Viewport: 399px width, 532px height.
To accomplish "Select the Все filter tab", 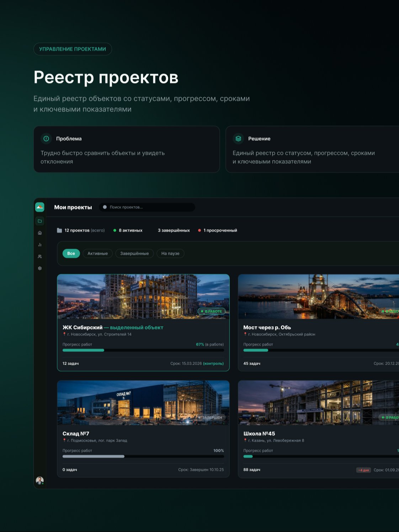I will point(71,253).
